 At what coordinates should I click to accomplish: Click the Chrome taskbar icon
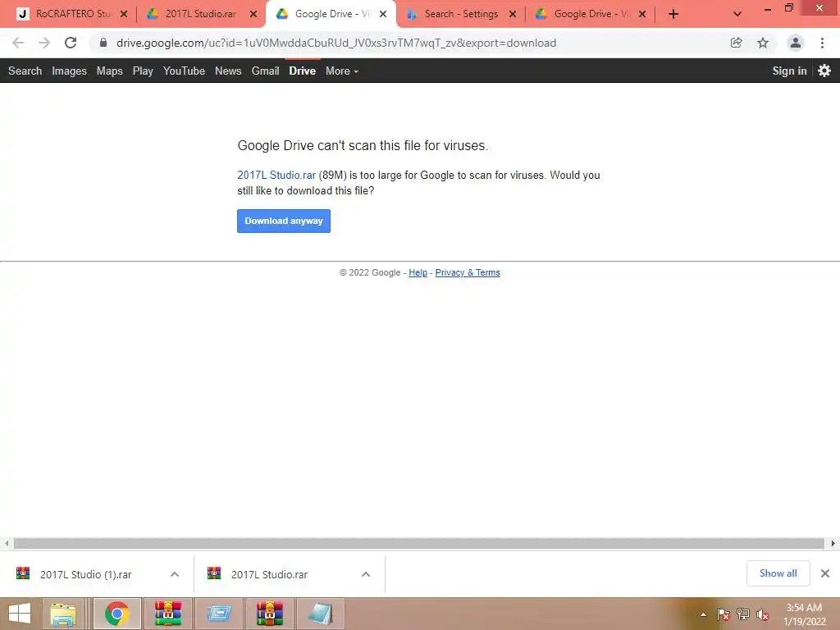click(x=117, y=614)
